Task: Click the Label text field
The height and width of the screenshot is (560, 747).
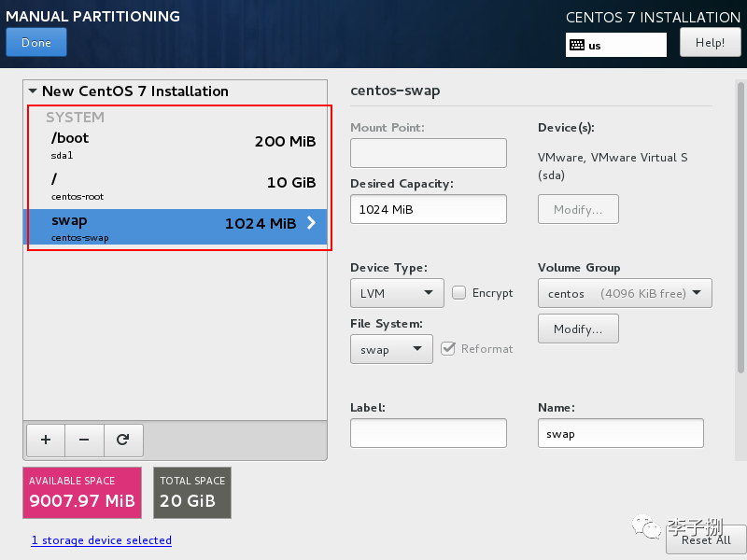Action: pyautogui.click(x=428, y=433)
